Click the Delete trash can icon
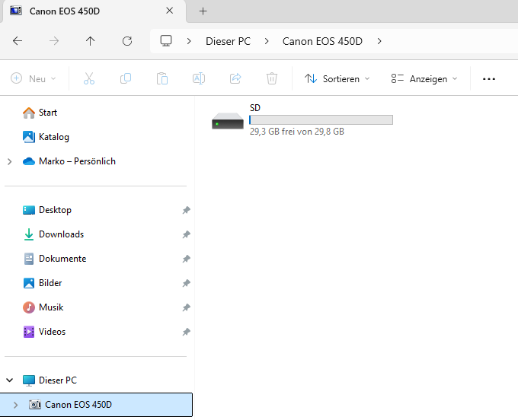The image size is (518, 420). click(x=271, y=78)
